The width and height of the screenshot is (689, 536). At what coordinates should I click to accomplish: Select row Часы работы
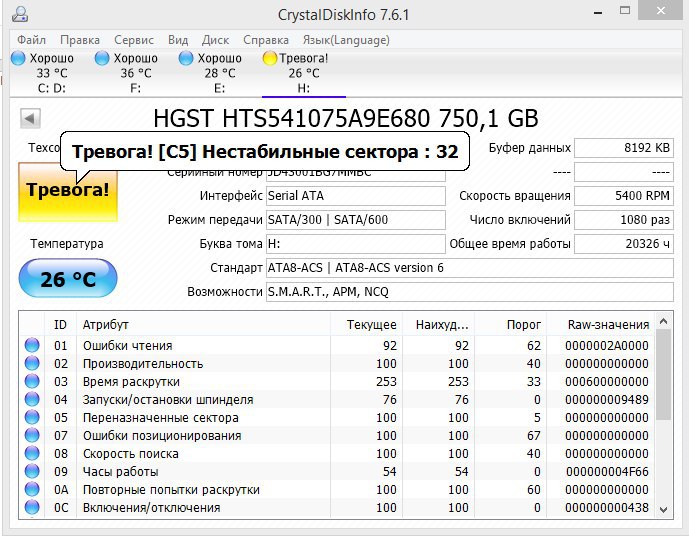coord(337,472)
